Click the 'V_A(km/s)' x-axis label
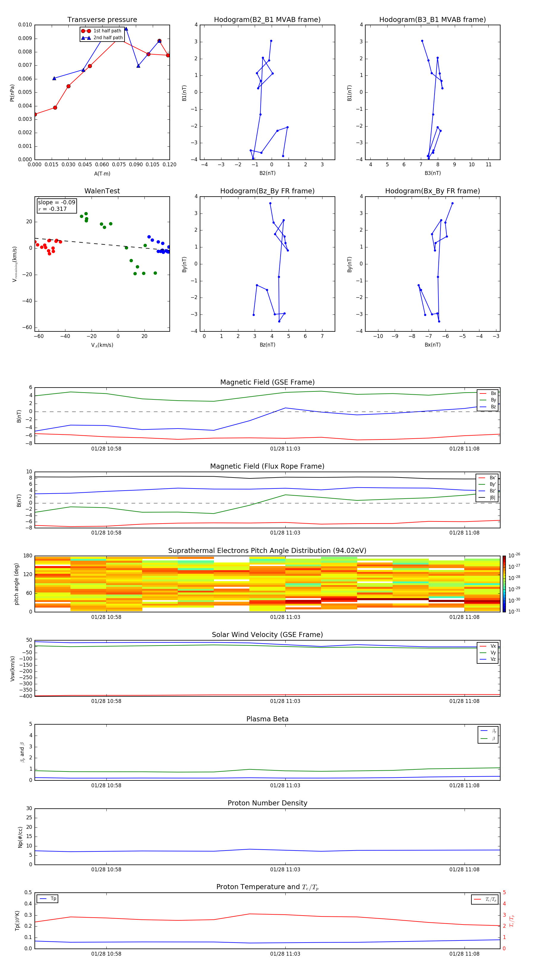 coord(102,345)
